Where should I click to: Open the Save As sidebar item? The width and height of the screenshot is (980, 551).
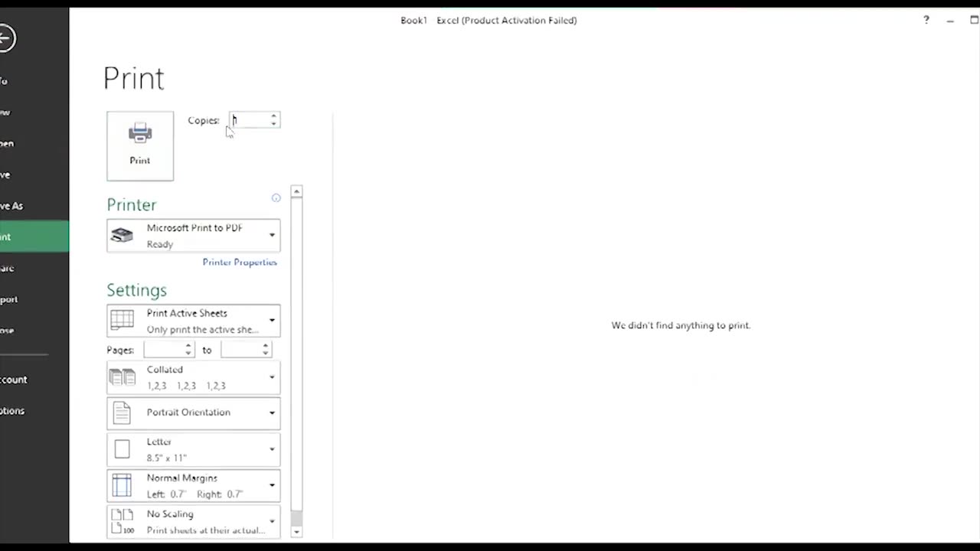point(34,205)
